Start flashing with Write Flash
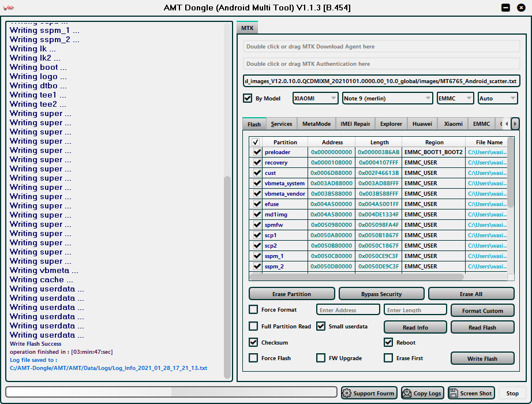Screen dimensions: 532x404 point(482,358)
